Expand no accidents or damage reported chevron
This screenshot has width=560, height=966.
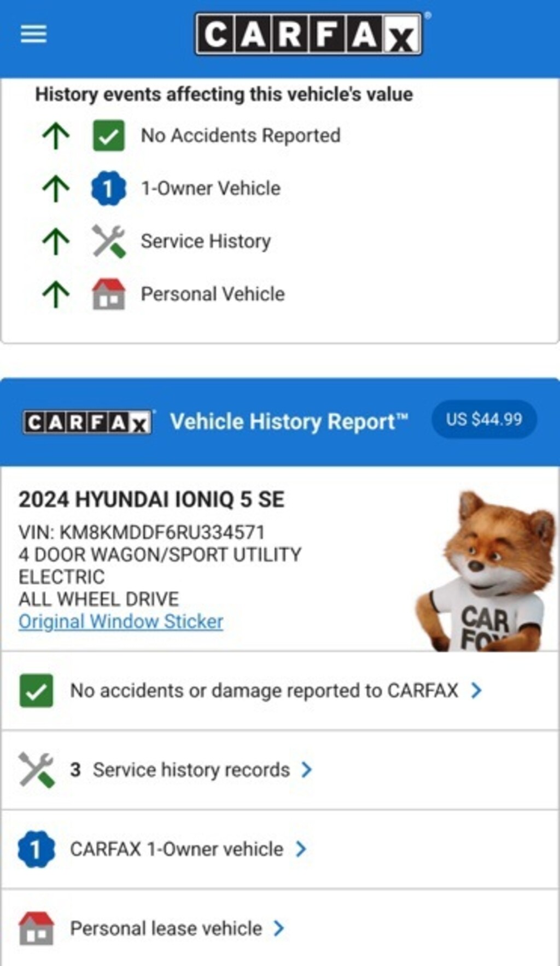(476, 690)
